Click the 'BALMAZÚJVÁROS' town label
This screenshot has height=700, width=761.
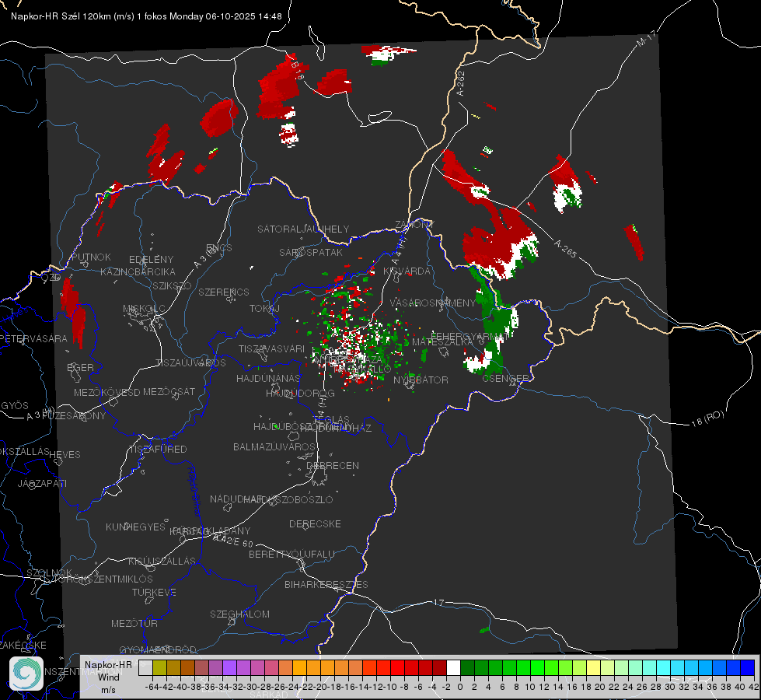(x=274, y=446)
